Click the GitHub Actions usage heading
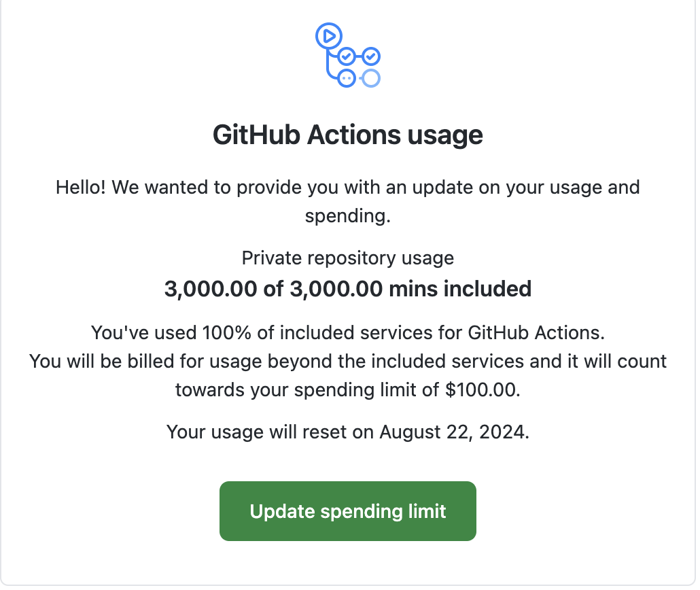The width and height of the screenshot is (700, 590). tap(348, 135)
